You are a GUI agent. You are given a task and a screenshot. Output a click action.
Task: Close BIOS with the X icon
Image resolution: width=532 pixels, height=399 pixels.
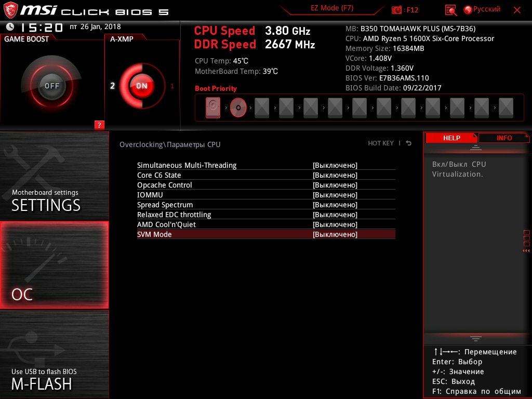coord(517,10)
